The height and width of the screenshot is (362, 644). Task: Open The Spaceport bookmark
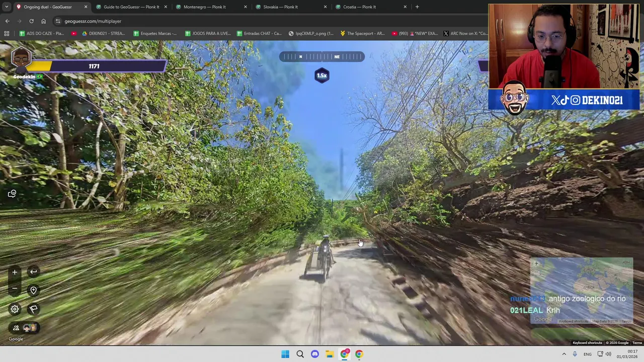point(362,34)
